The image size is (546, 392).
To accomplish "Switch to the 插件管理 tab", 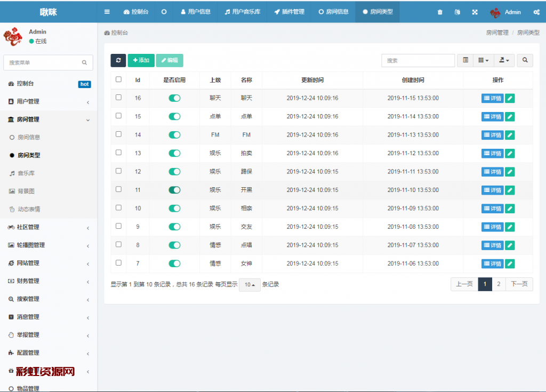I will 290,12.
